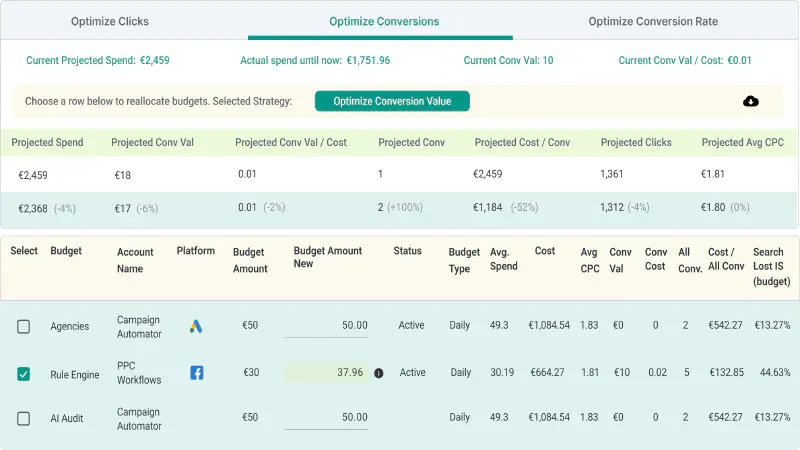Click the 30.19 avg spend value

pos(502,372)
